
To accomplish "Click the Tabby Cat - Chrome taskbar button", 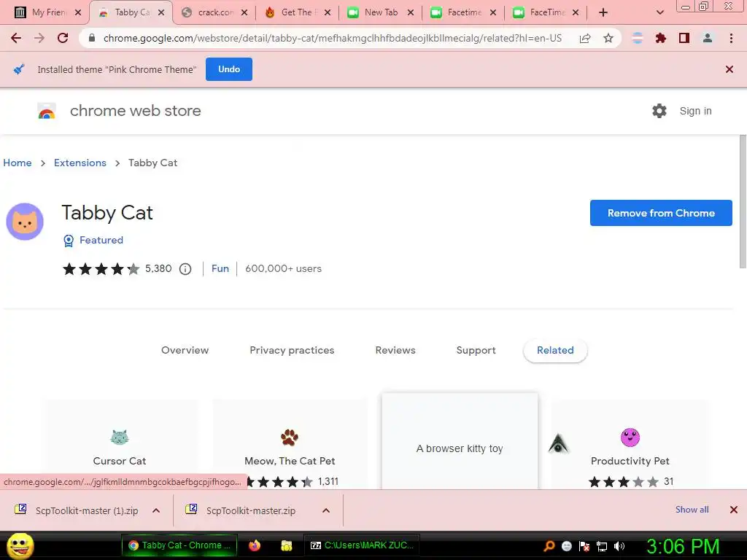I will click(x=179, y=545).
